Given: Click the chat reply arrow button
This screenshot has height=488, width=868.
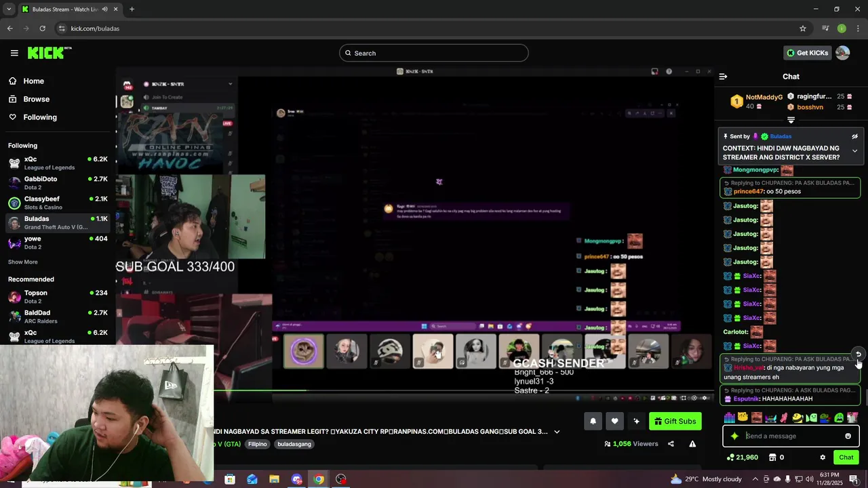Looking at the screenshot, I should coord(858,354).
